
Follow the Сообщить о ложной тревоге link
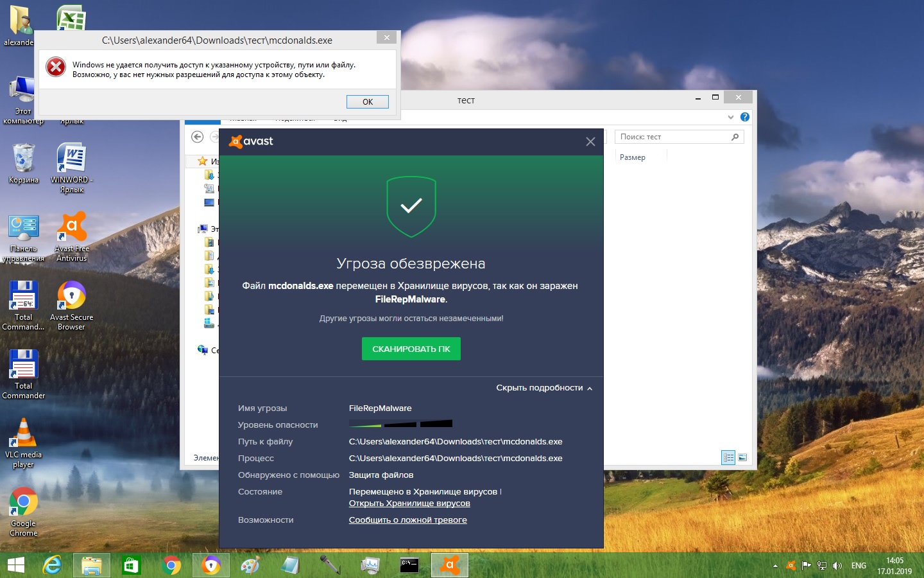(x=408, y=520)
